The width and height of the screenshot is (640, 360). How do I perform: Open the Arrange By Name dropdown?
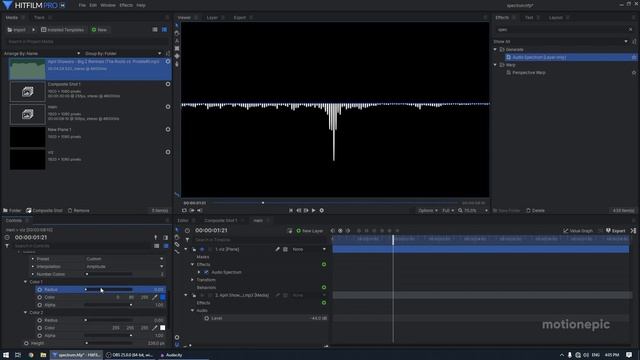[42, 53]
